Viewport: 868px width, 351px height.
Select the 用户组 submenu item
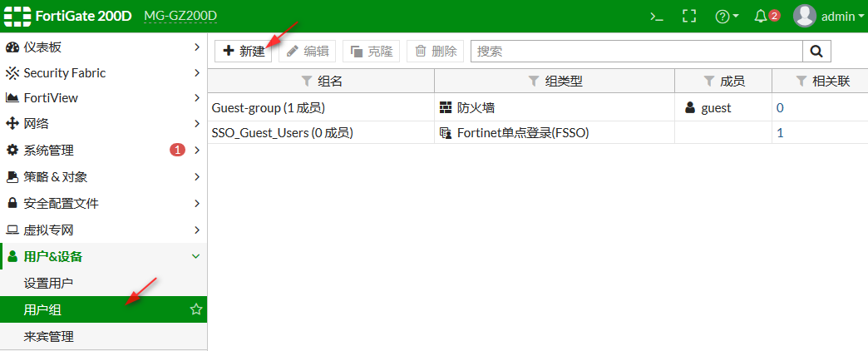tap(104, 309)
